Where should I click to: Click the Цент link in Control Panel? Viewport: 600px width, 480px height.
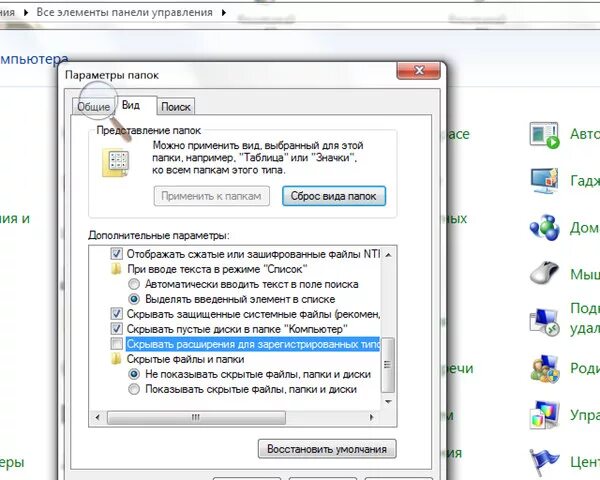coord(585,462)
